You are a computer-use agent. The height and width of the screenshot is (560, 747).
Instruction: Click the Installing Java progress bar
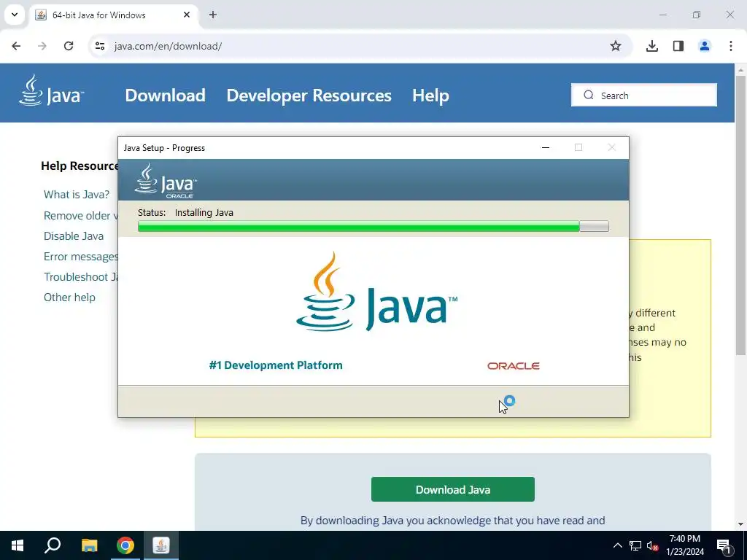(373, 226)
